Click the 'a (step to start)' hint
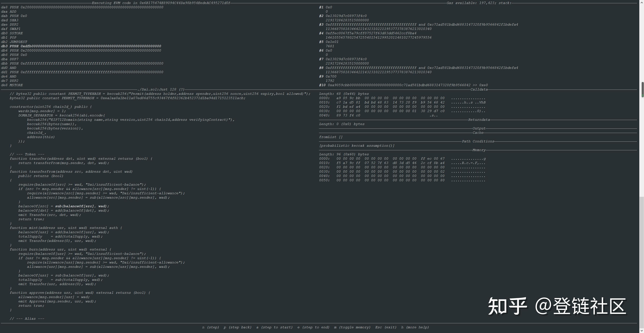Viewport: 644px width, 333px height. (x=274, y=327)
